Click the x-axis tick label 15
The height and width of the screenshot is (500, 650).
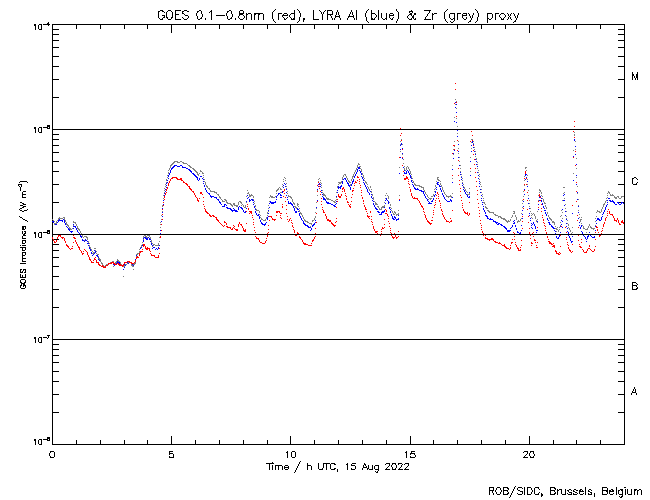(409, 454)
